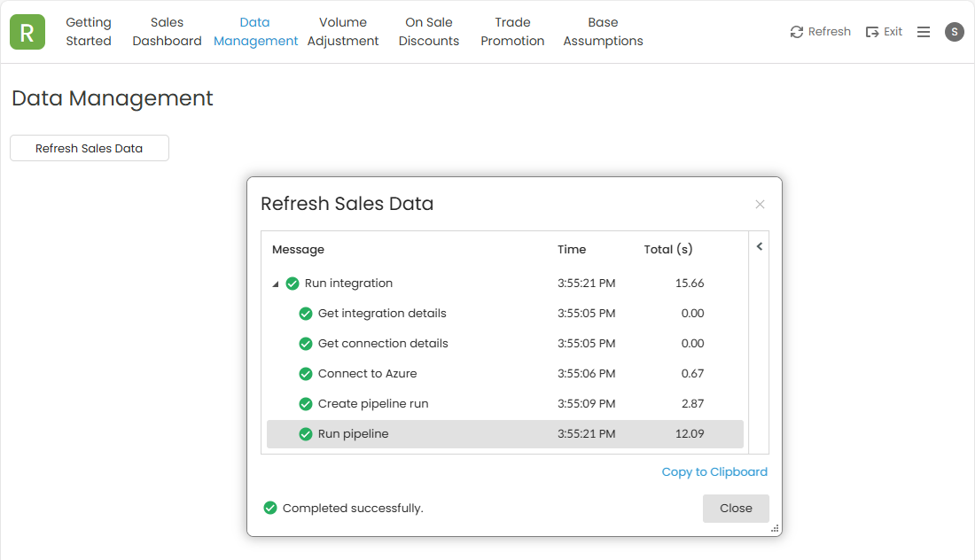975x560 pixels.
Task: Select the Base Assumptions tab
Action: (x=603, y=32)
